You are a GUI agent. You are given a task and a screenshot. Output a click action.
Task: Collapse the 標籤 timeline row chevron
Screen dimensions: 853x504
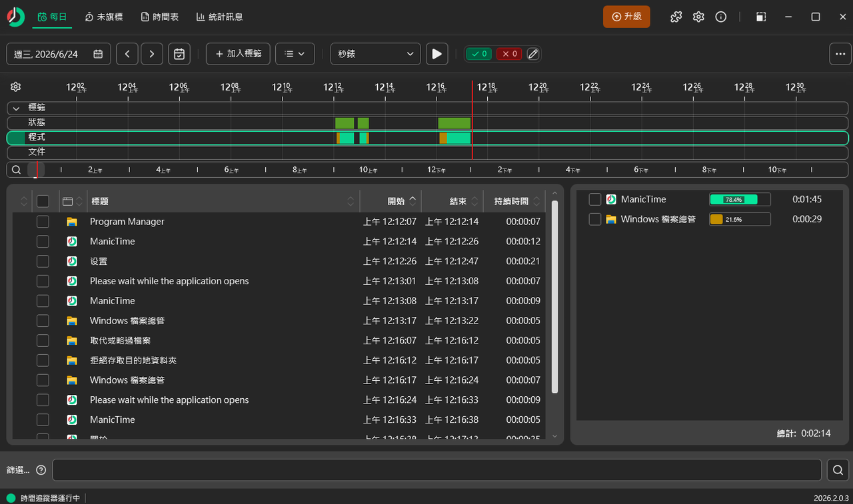[x=17, y=108]
